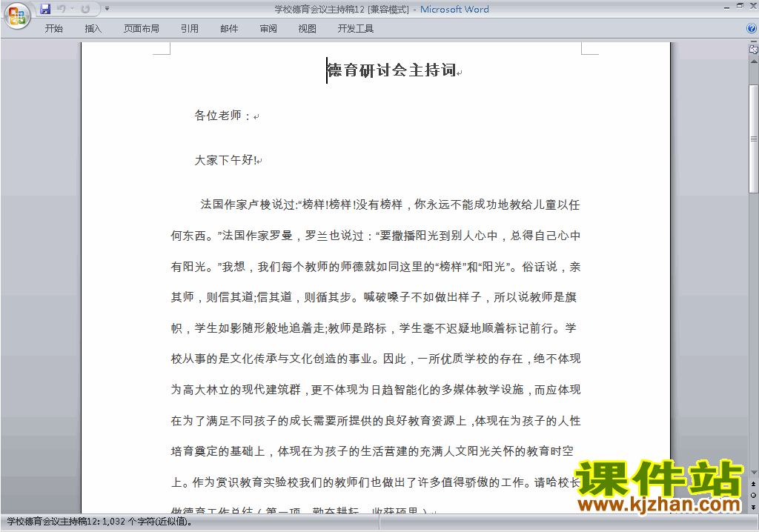Expand the Customize Quick Access Toolbar dropdown
This screenshot has height=532, width=759.
[x=107, y=9]
